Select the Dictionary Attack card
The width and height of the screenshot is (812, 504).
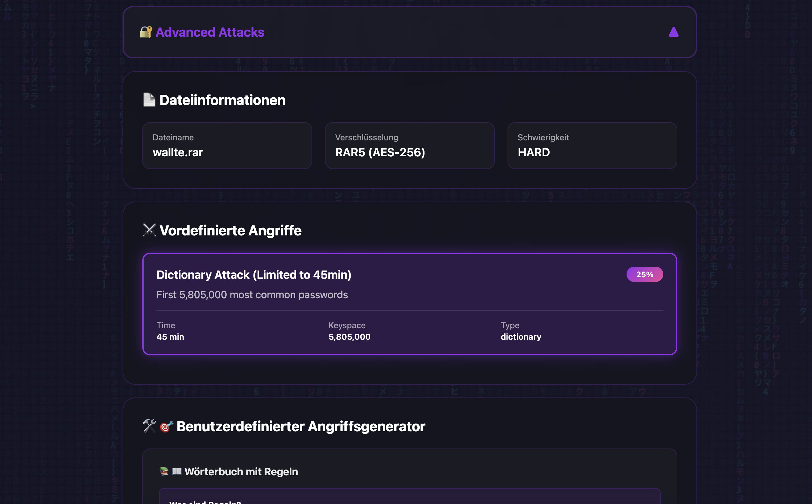410,304
